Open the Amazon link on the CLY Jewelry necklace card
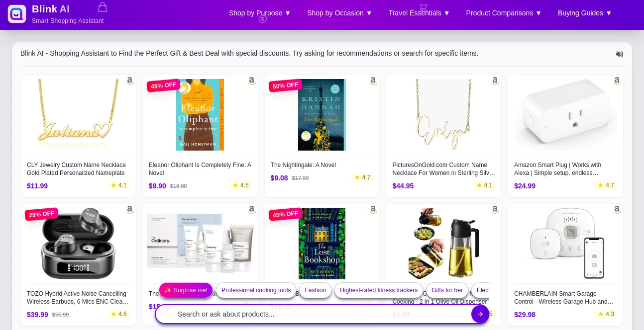The height and width of the screenshot is (330, 644). click(129, 80)
